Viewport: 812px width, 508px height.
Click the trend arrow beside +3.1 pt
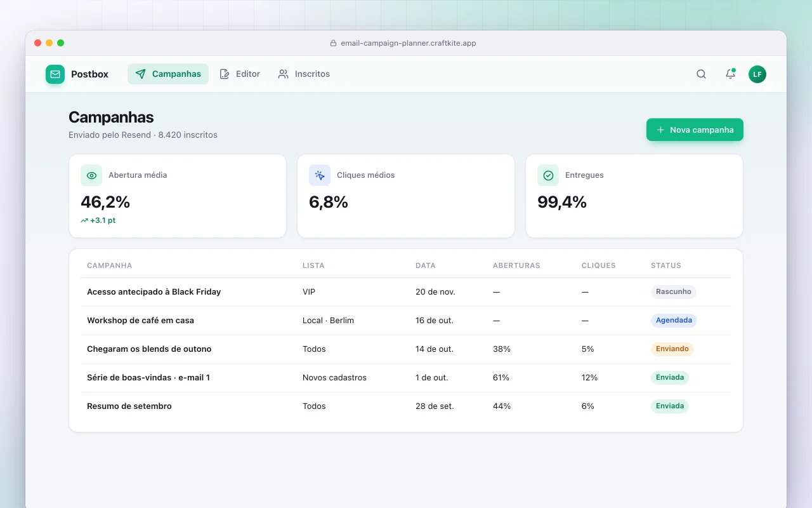pos(84,220)
